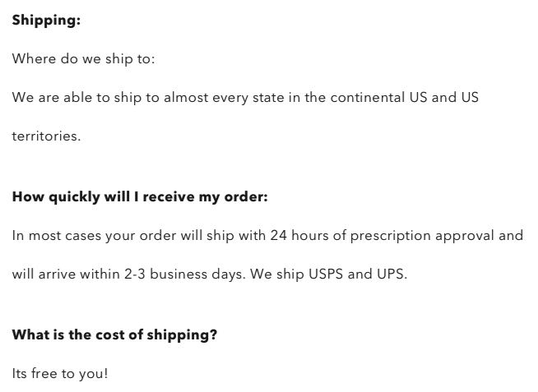The width and height of the screenshot is (538, 392).
Task: Click the phrase 'continental US and US'
Action: (405, 98)
